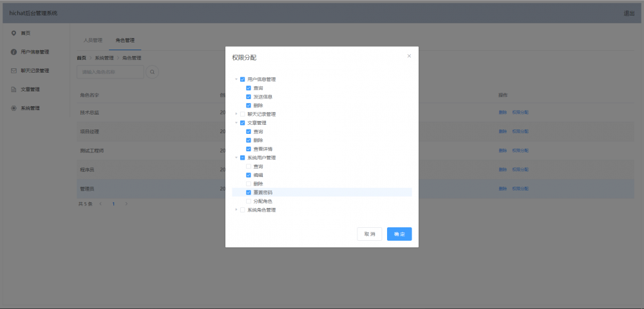
Task: Collapse the 文章管理 tree node arrow
Action: (x=236, y=123)
